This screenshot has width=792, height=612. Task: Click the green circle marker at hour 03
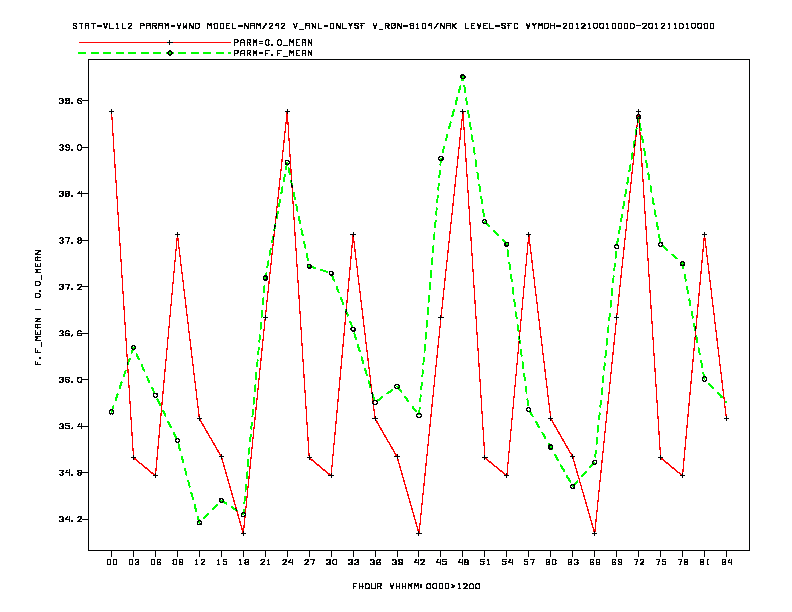pos(133,348)
